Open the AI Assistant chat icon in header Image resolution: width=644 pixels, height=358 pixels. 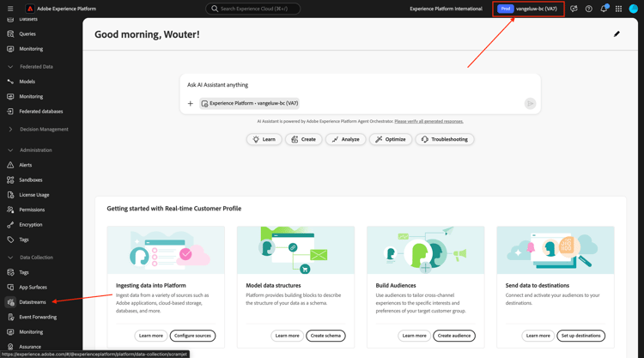coord(574,9)
